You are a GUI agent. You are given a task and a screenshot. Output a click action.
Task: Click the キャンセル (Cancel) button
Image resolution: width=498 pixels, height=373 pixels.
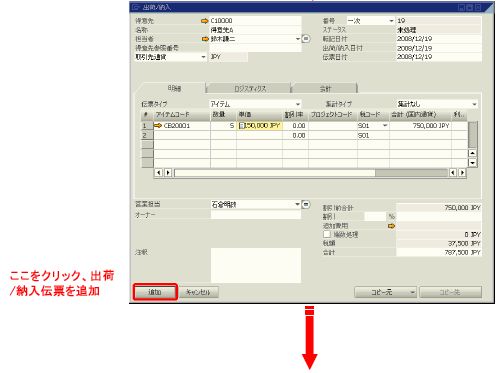point(199,292)
